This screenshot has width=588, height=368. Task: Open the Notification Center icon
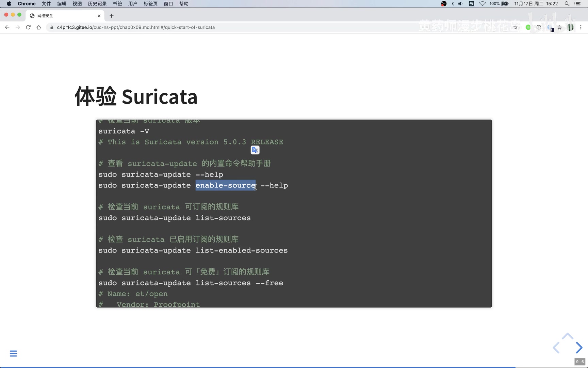click(x=577, y=4)
